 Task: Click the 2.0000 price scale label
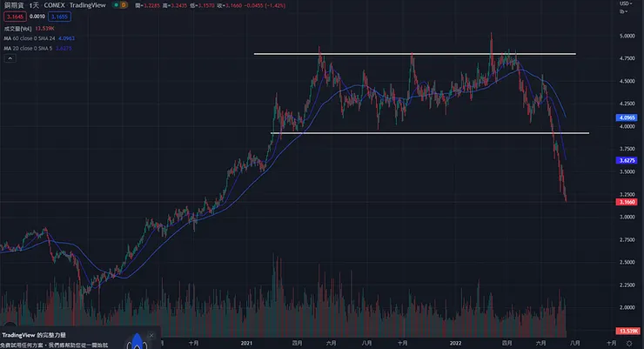coord(627,307)
